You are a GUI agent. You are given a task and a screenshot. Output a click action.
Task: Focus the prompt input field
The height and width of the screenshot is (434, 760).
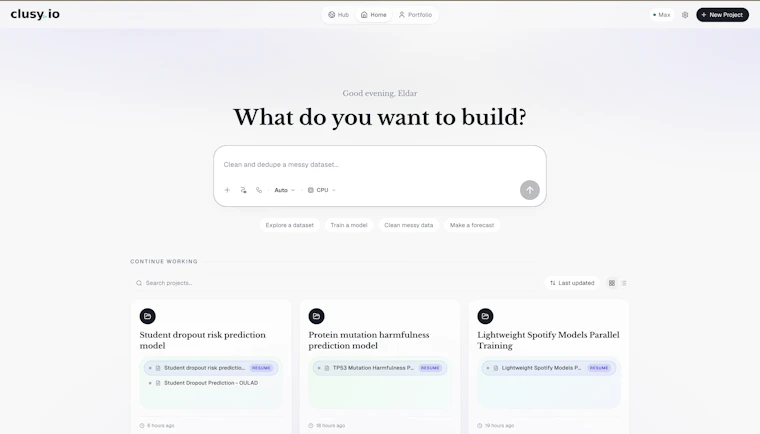[x=380, y=164]
